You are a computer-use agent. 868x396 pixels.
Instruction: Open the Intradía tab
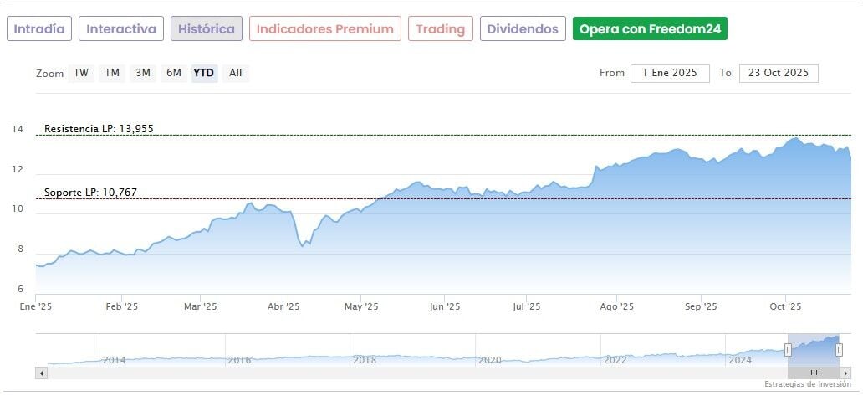(x=39, y=29)
